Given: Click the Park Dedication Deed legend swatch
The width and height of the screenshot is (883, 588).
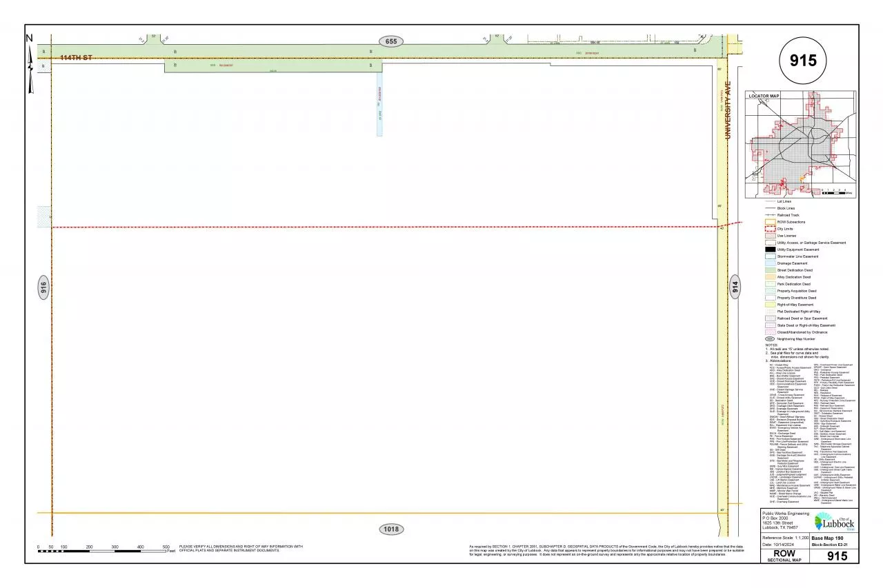Looking at the screenshot, I should pos(770,284).
